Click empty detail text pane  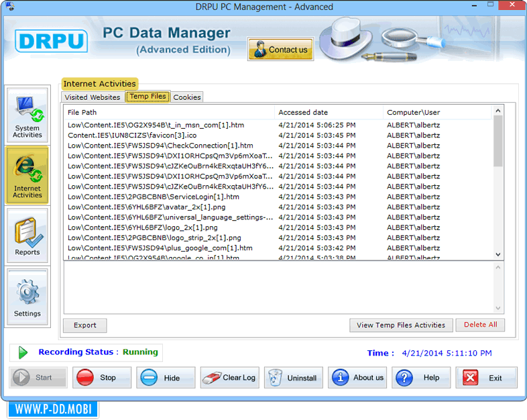[x=279, y=288]
